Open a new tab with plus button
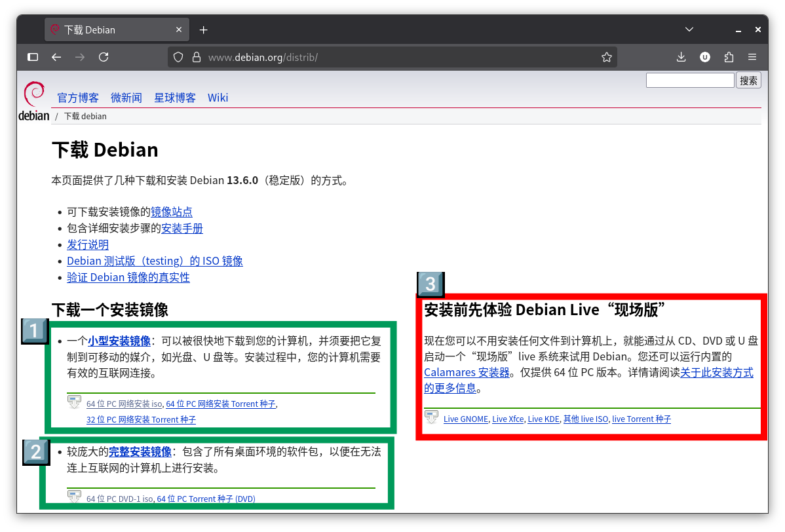 tap(203, 30)
